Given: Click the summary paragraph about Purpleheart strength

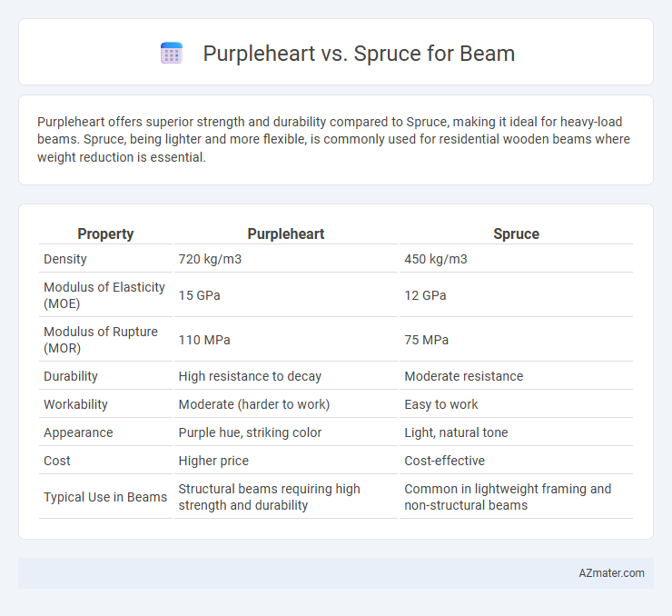Looking at the screenshot, I should click(333, 139).
